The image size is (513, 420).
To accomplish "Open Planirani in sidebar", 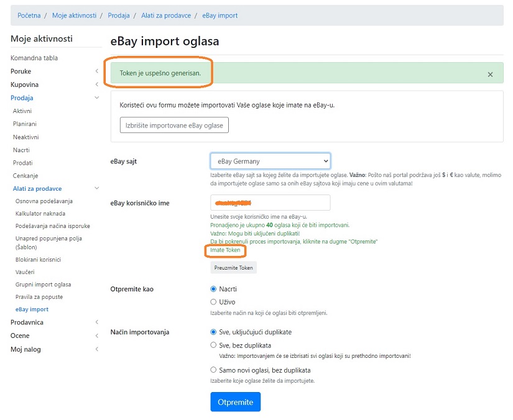I will pyautogui.click(x=24, y=124).
